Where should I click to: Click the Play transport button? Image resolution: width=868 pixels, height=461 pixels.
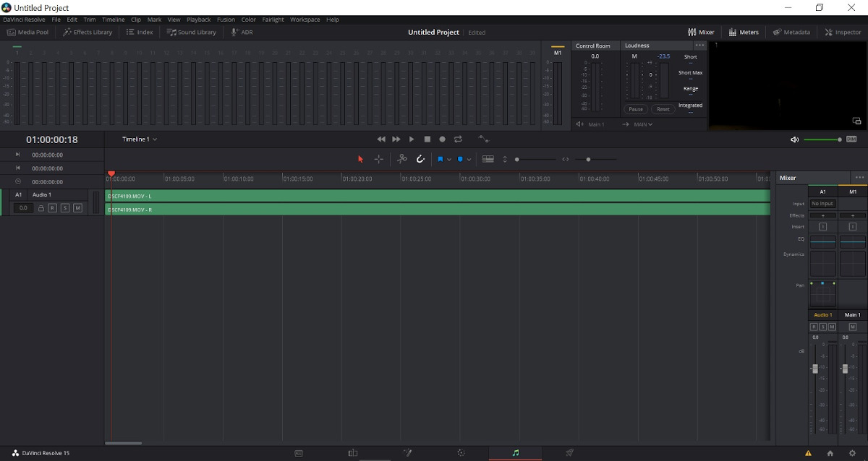click(x=412, y=139)
